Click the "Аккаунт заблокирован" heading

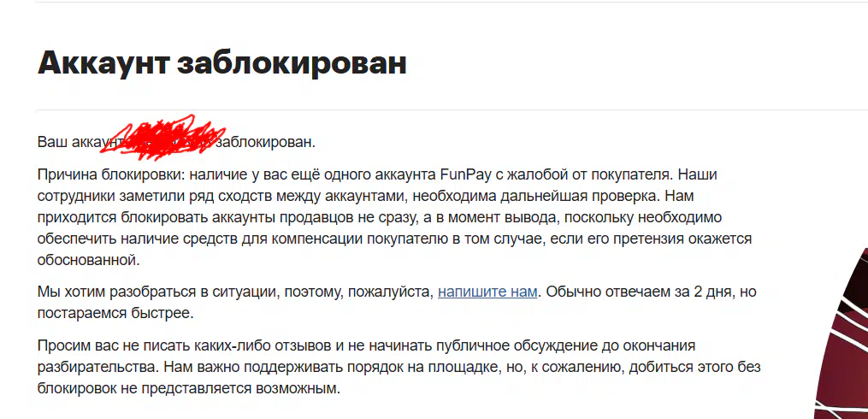222,62
